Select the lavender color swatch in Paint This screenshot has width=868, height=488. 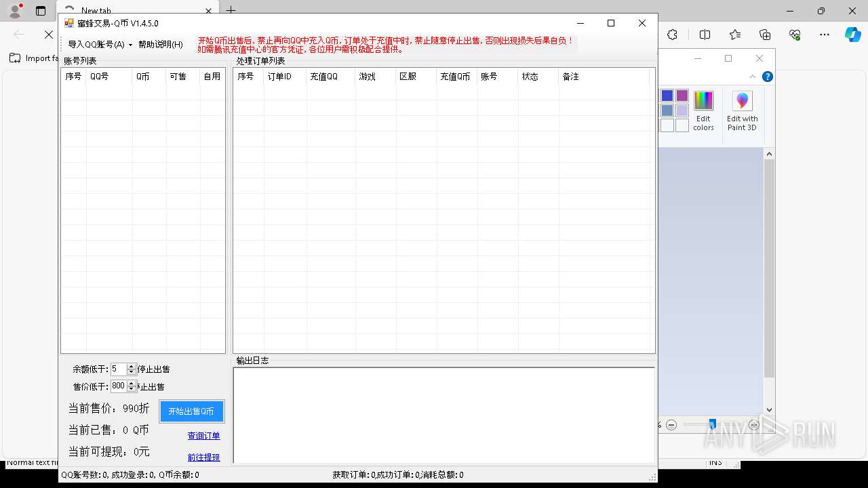[x=682, y=110]
